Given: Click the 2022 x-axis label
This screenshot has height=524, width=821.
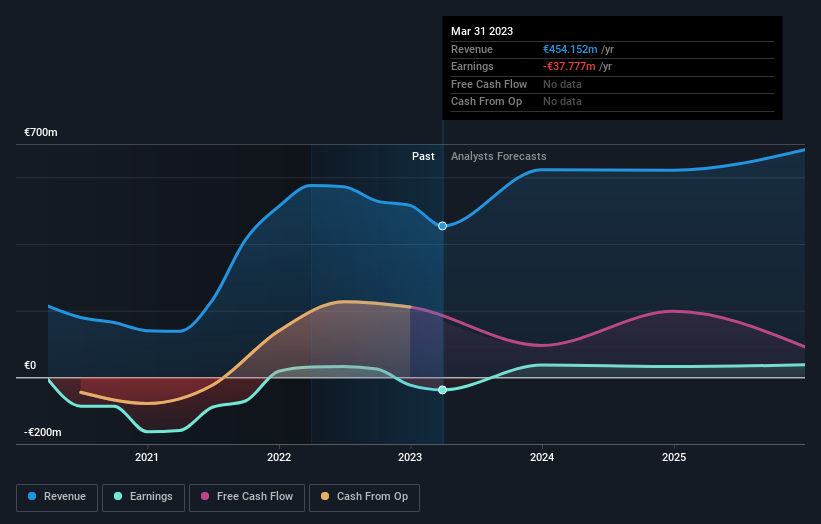Looking at the screenshot, I should 279,458.
